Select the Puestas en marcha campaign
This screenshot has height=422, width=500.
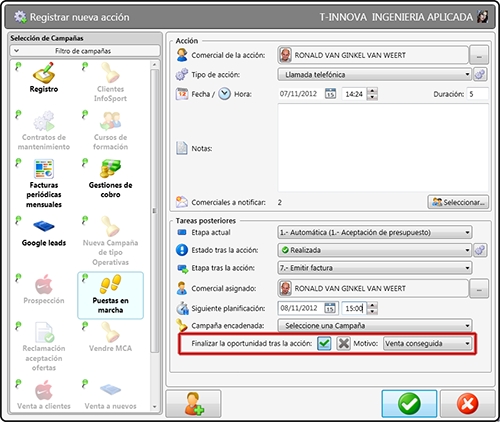coord(110,295)
